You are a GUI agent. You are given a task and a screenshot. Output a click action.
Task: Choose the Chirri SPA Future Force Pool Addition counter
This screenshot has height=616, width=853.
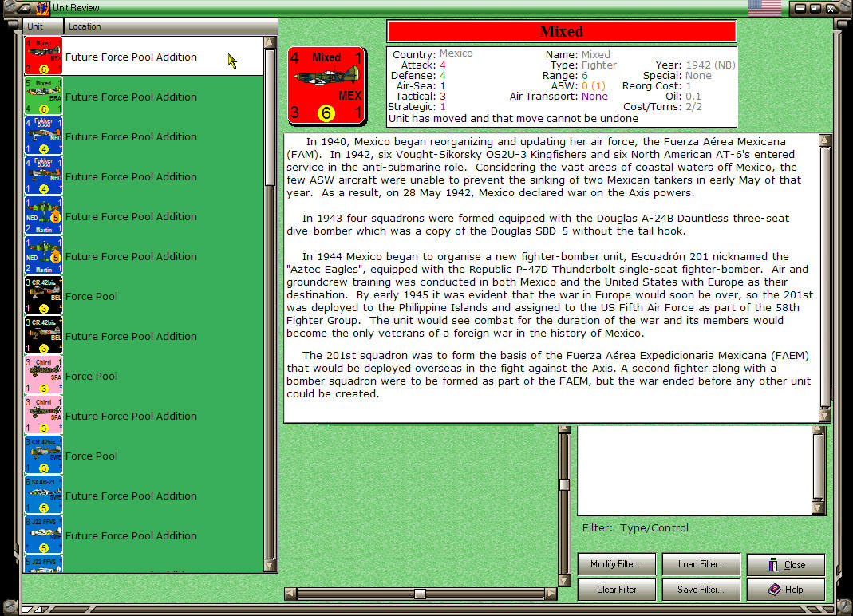click(43, 415)
